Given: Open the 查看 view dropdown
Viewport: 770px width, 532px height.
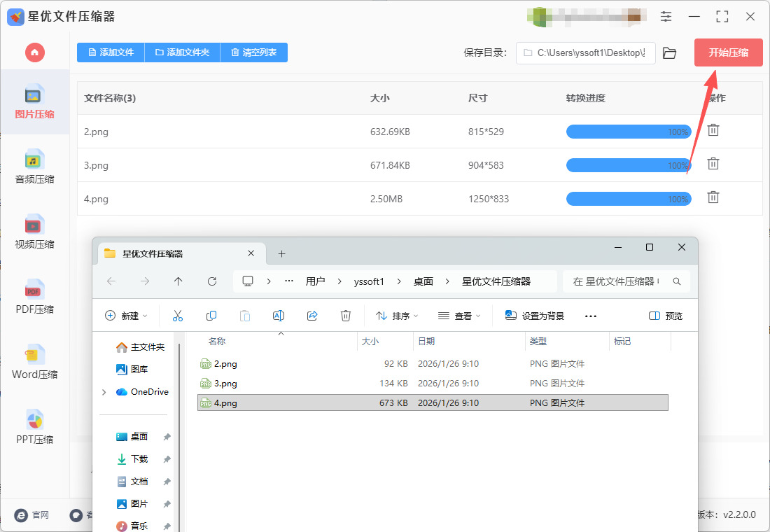Looking at the screenshot, I should click(x=458, y=316).
